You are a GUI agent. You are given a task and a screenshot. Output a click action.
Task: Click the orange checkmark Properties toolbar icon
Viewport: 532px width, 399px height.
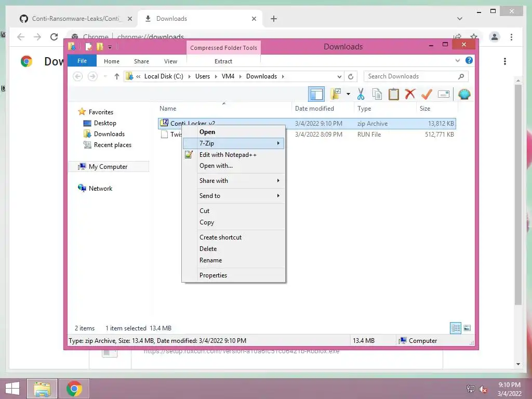(x=427, y=94)
